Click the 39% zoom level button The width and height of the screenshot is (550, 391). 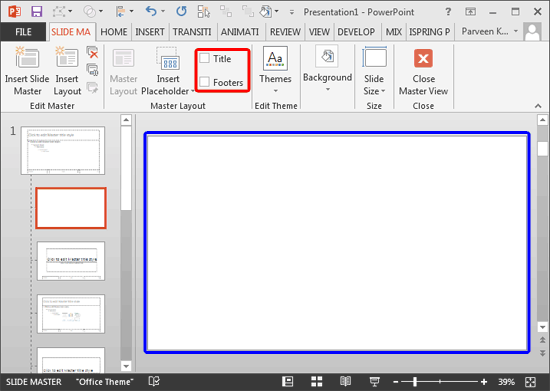pyautogui.click(x=506, y=382)
